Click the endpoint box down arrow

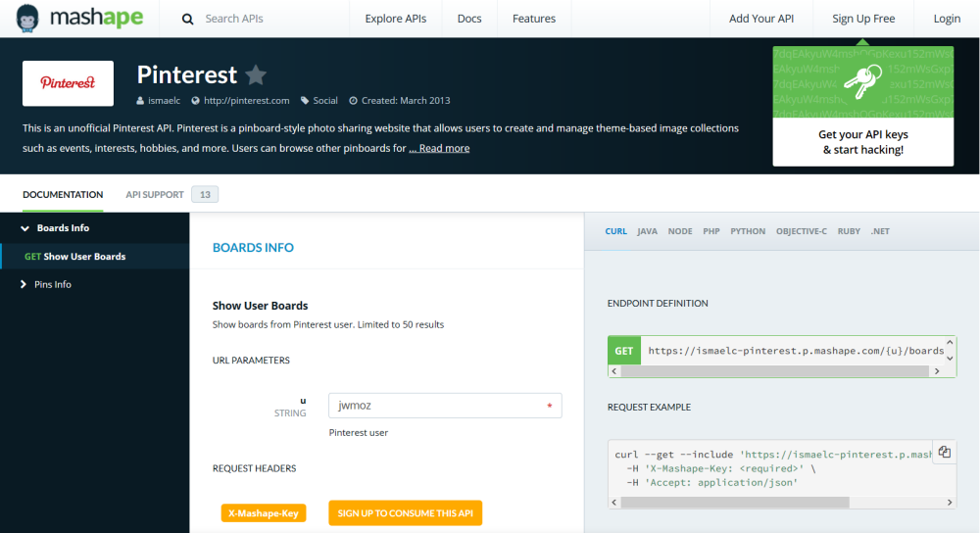click(950, 358)
